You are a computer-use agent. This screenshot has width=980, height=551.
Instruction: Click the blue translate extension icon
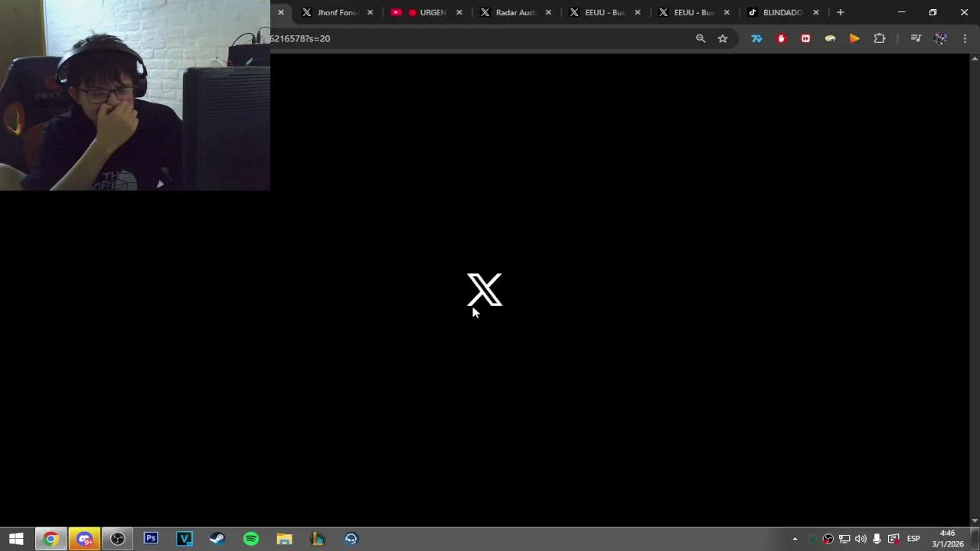click(756, 38)
